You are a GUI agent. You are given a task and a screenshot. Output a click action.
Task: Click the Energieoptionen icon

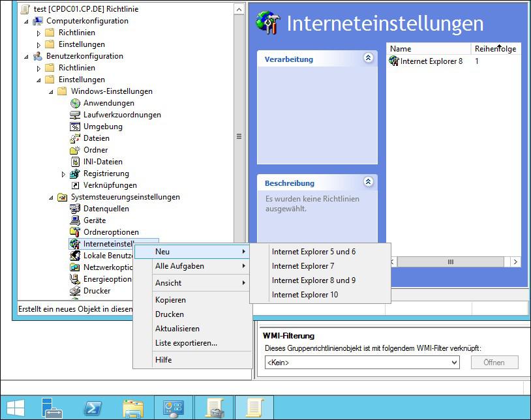tap(75, 279)
